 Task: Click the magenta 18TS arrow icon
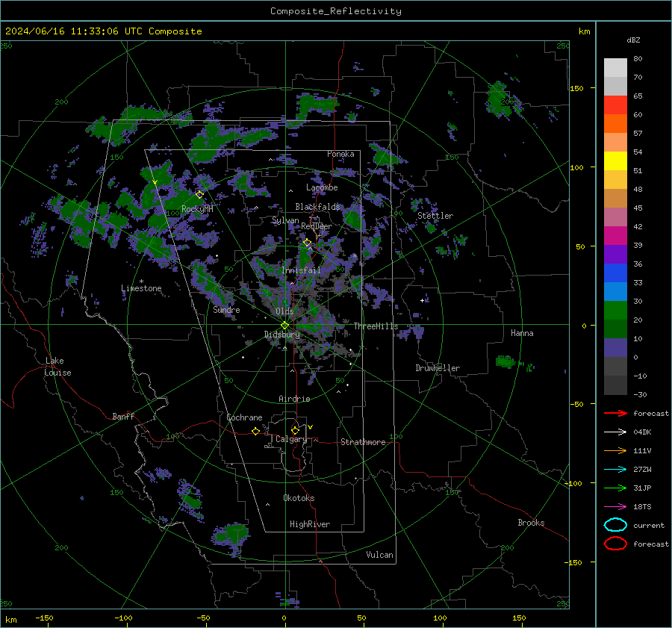coord(615,507)
